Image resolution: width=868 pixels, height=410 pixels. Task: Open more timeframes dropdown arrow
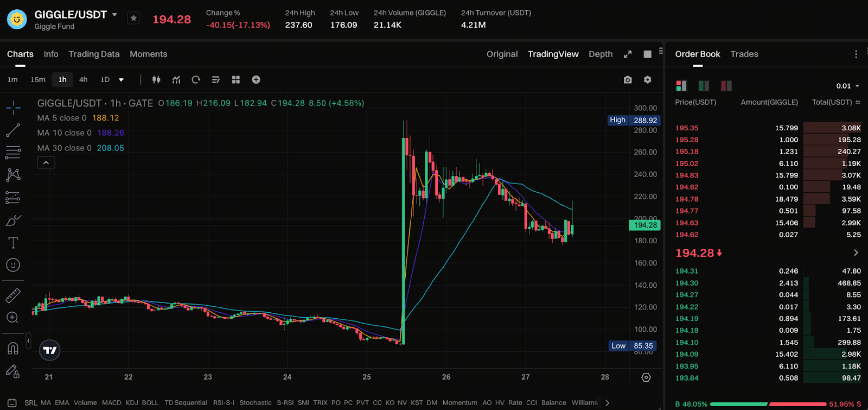[121, 80]
